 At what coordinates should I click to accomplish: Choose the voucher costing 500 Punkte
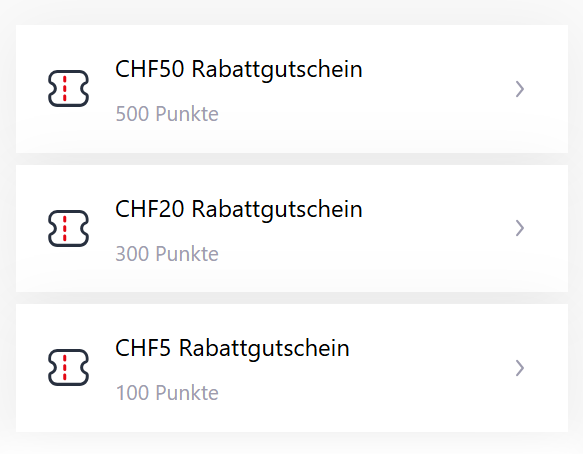coord(292,89)
